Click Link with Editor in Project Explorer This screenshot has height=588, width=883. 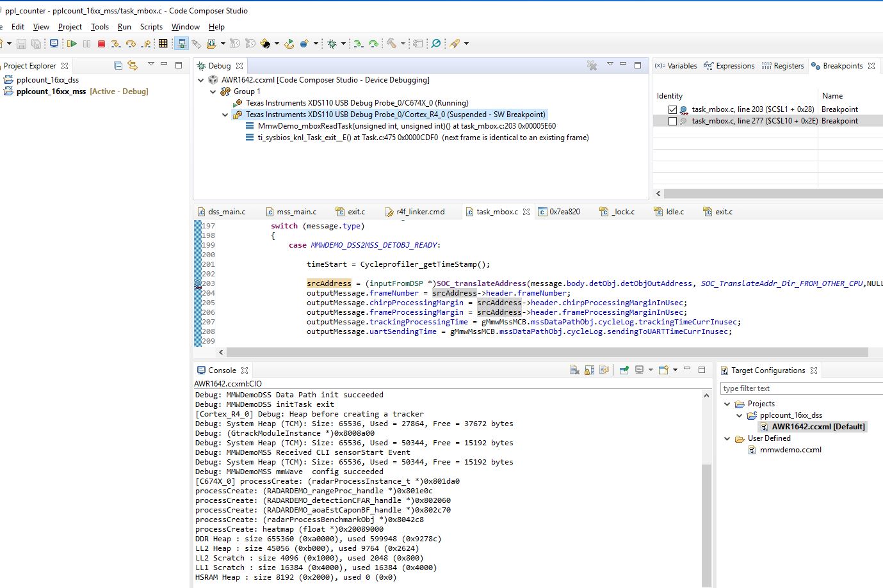point(133,65)
